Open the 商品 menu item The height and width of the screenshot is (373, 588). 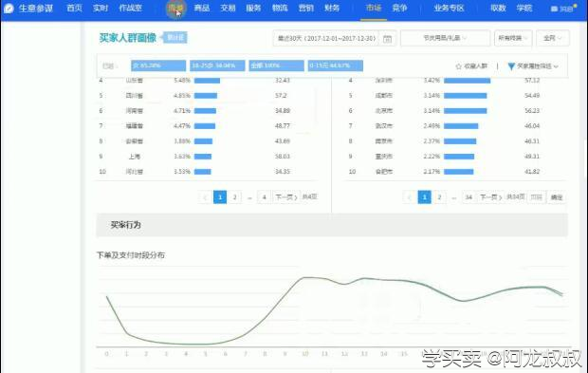click(x=202, y=8)
